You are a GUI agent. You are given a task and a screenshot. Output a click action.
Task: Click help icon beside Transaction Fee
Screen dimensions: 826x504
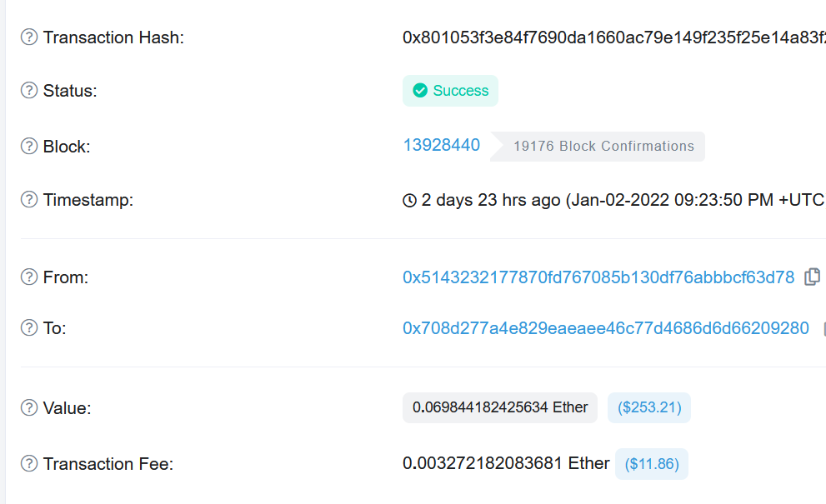point(29,463)
